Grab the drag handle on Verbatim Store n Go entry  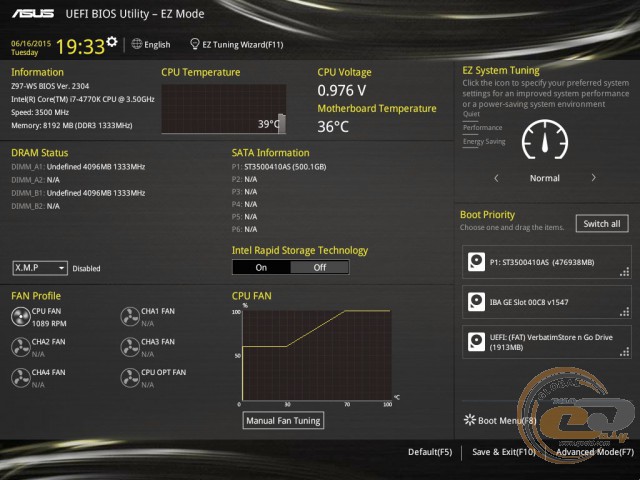624,352
